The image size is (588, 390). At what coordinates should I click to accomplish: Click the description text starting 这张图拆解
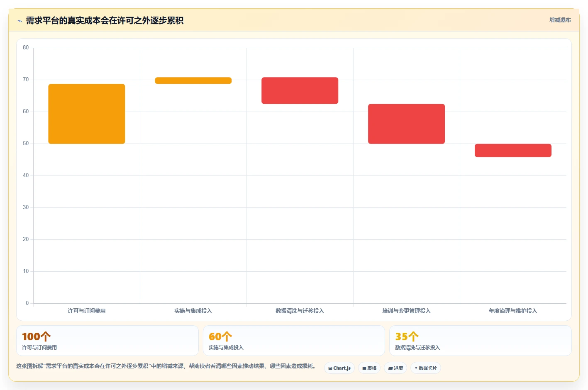point(167,366)
